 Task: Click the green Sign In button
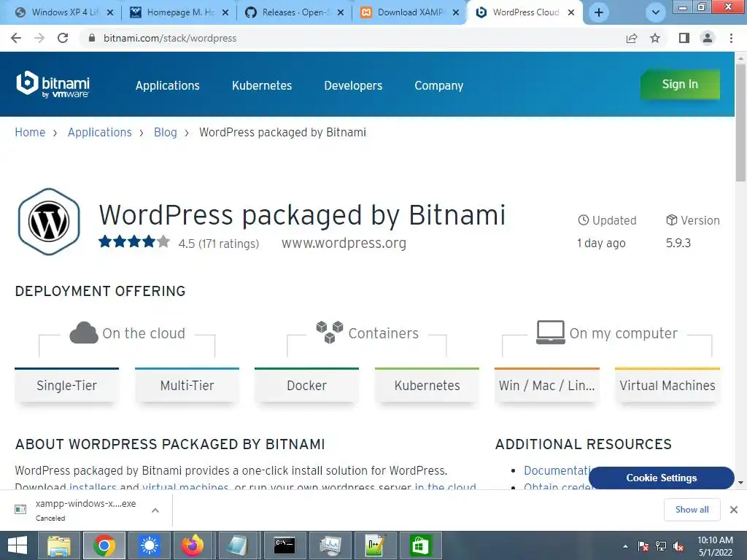pos(680,85)
